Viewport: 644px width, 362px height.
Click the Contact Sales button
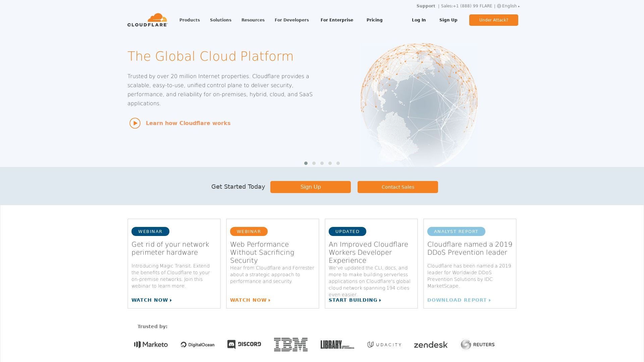coord(397,187)
